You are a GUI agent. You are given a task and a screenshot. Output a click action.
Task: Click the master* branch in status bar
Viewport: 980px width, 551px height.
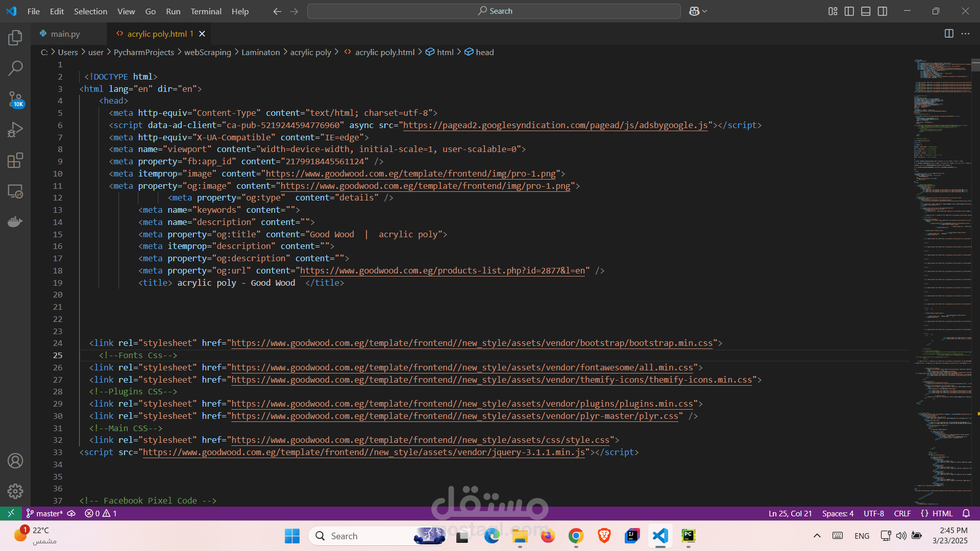[x=49, y=513]
